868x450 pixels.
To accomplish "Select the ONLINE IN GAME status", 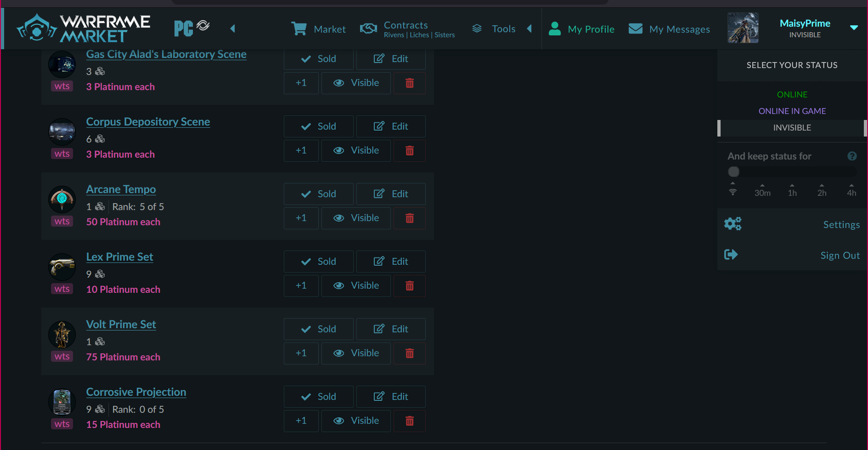I will [792, 111].
